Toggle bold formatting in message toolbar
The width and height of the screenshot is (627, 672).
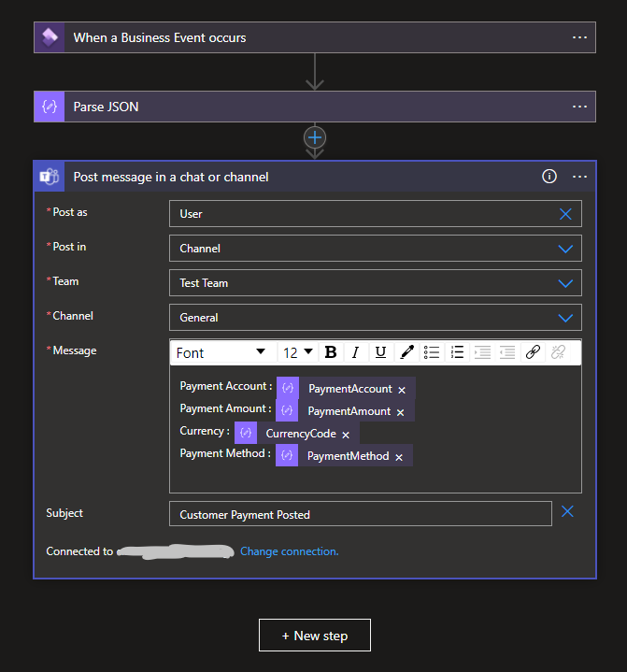[x=331, y=352]
